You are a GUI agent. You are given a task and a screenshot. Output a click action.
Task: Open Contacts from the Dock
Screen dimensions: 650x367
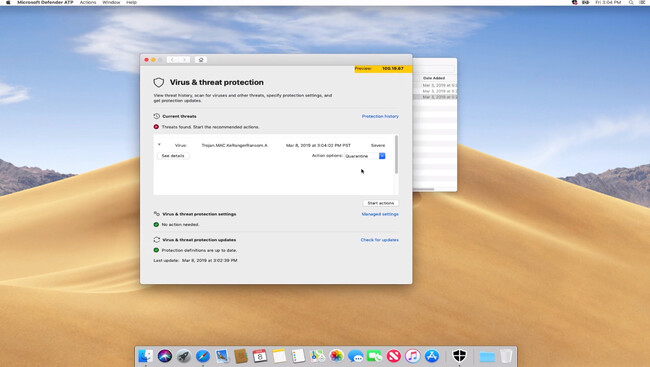241,356
